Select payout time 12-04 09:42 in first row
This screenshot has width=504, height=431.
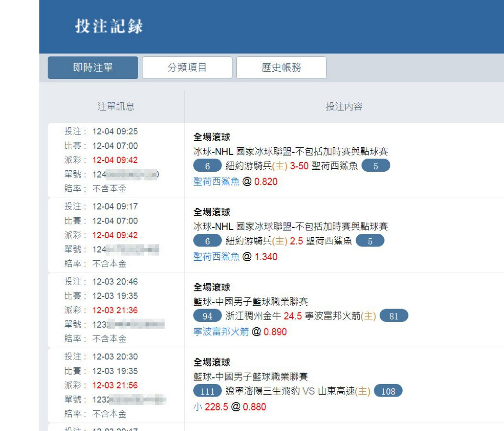tap(115, 160)
